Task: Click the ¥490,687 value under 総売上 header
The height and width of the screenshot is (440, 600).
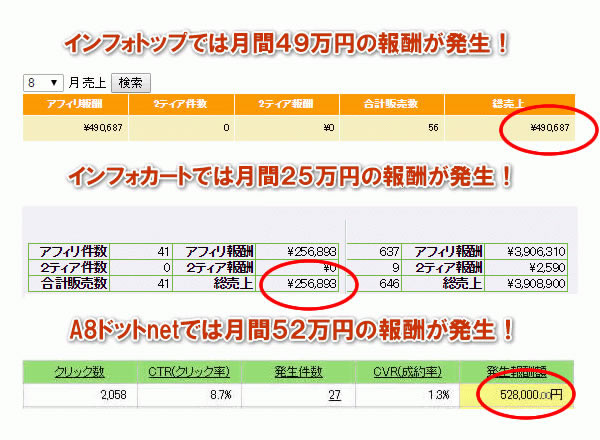Action: [550, 127]
